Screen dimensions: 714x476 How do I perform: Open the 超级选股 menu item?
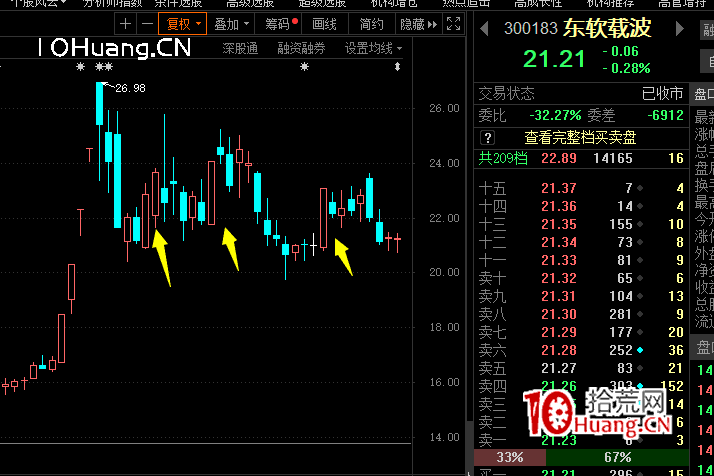click(322, 3)
